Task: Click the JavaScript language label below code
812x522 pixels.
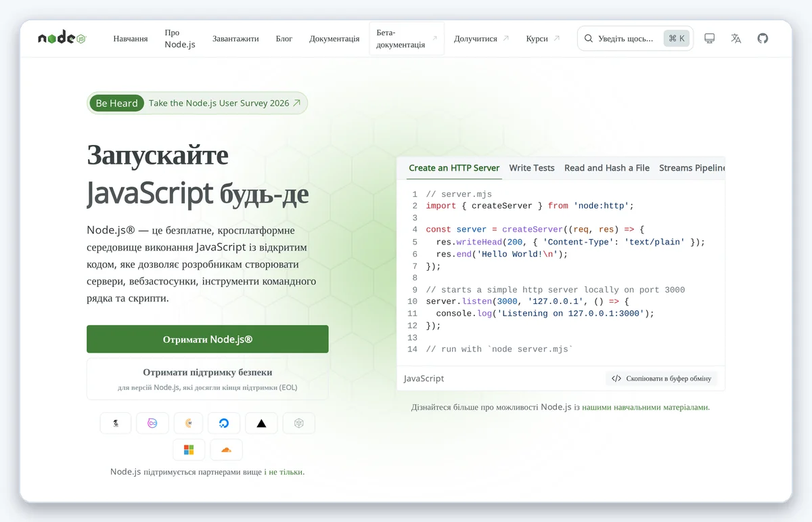Action: click(x=424, y=378)
